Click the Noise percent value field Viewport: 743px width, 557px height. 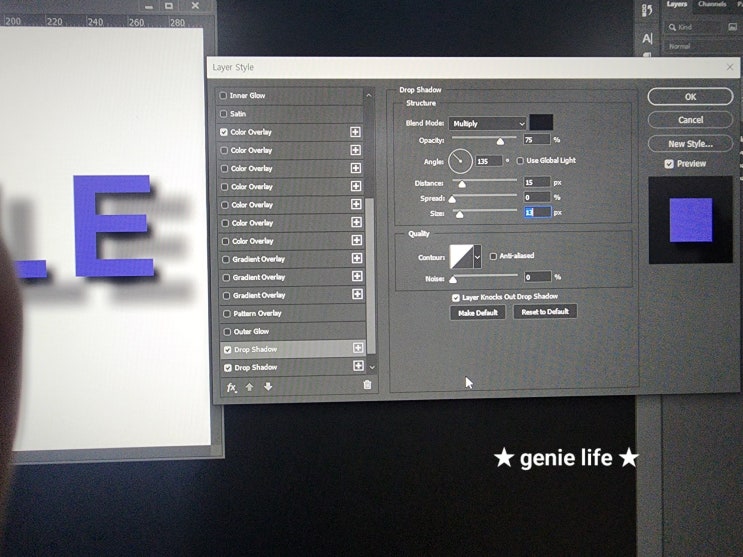[x=538, y=276]
